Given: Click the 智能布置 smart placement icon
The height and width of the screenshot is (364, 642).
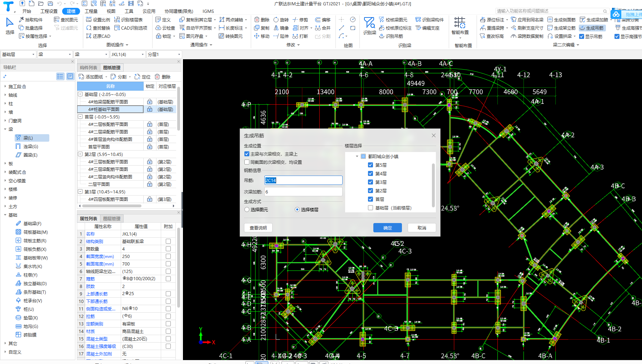Looking at the screenshot, I should pyautogui.click(x=460, y=26).
